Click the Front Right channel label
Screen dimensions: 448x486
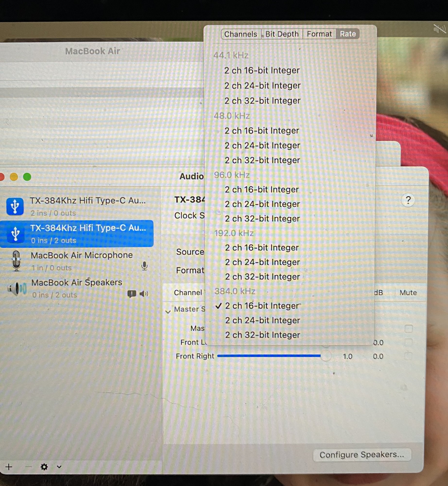coord(195,356)
